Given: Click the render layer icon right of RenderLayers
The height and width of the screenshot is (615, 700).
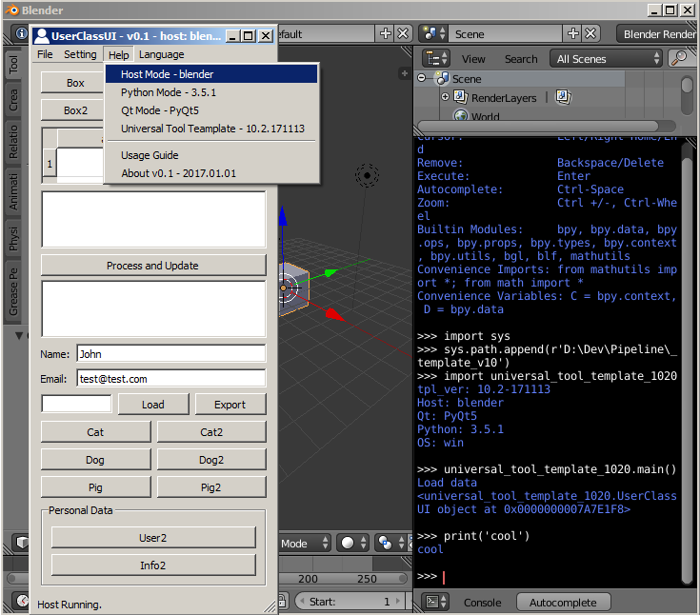Looking at the screenshot, I should (563, 97).
